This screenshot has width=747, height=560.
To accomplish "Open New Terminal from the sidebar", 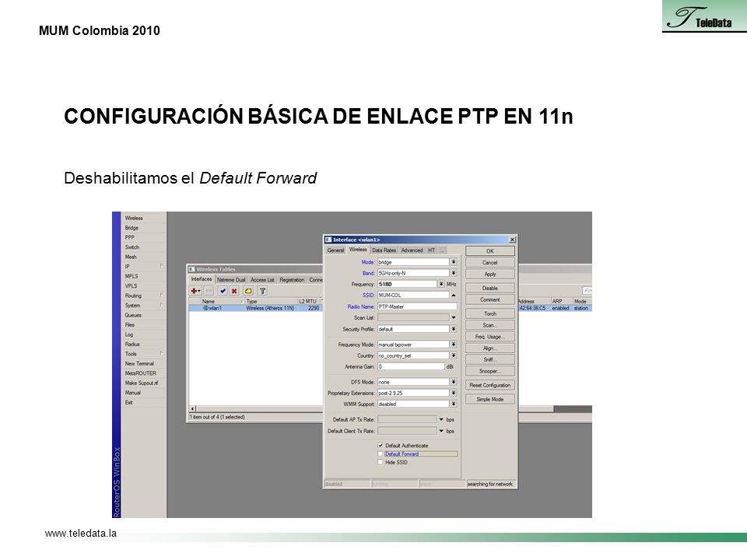I will (x=139, y=363).
